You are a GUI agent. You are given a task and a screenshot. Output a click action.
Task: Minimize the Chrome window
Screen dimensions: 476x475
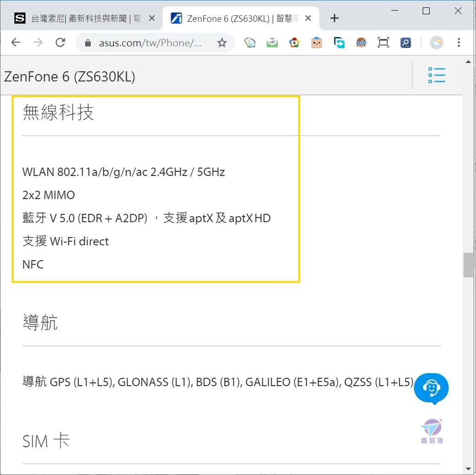click(395, 11)
